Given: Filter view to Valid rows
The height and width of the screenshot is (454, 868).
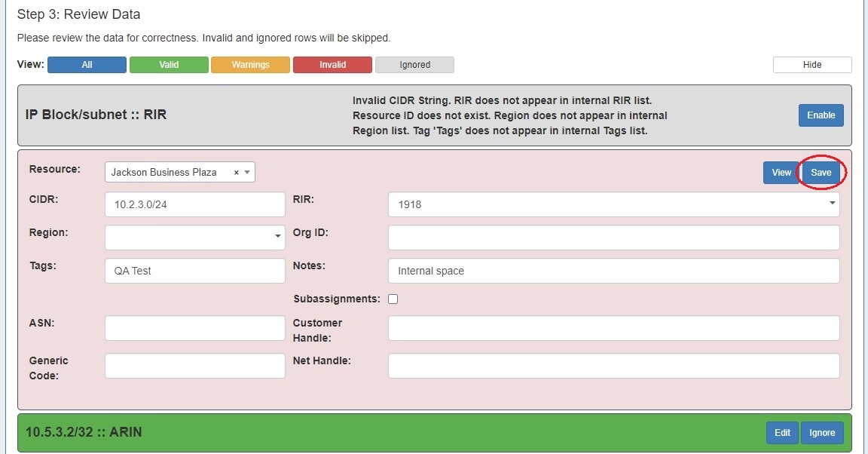Looking at the screenshot, I should pyautogui.click(x=169, y=65).
